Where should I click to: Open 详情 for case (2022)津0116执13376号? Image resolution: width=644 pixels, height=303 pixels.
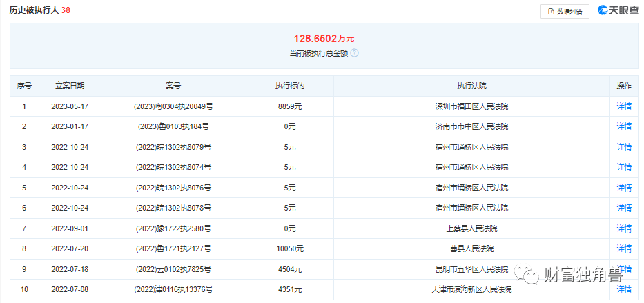624,289
